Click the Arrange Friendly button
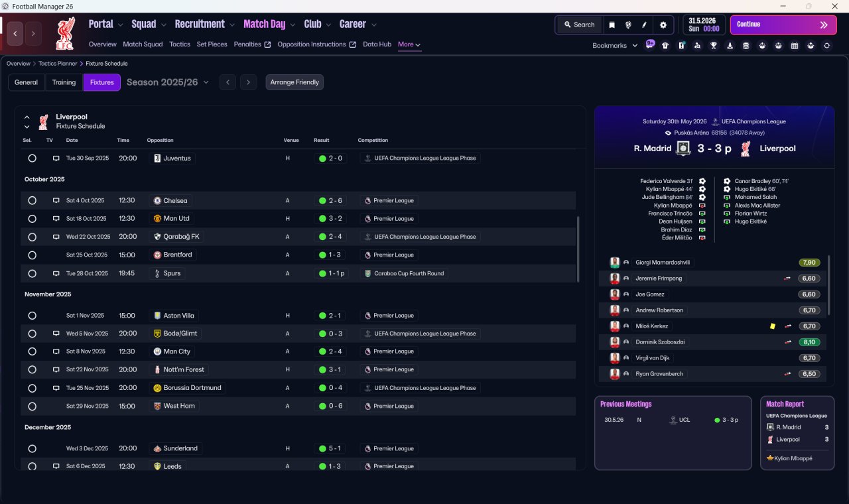 (x=294, y=82)
